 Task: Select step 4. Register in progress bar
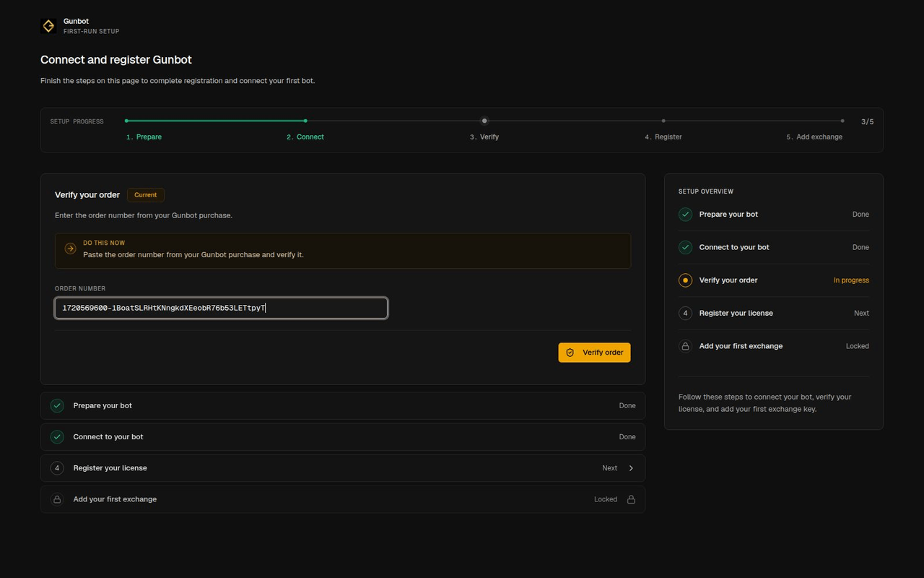click(x=663, y=137)
